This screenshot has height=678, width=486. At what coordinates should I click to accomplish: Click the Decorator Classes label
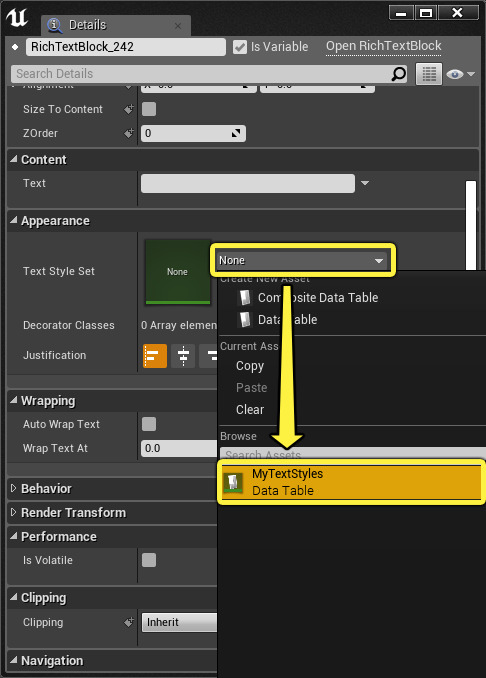point(69,325)
